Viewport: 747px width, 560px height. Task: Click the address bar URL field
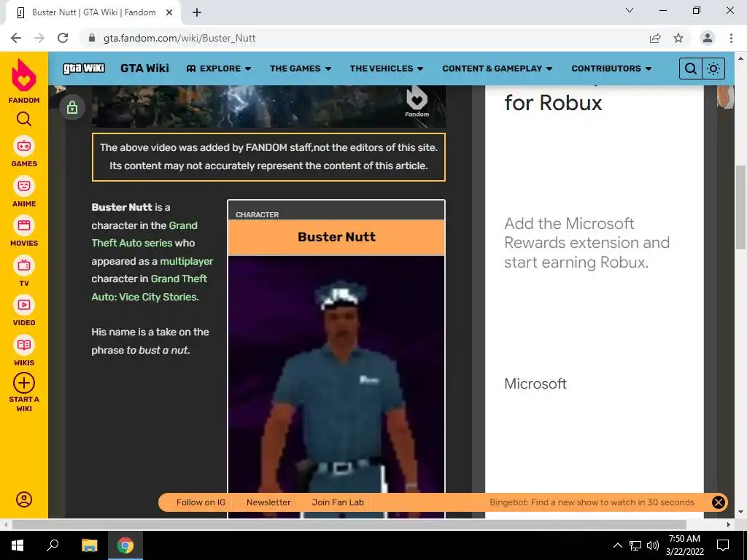[x=179, y=38]
